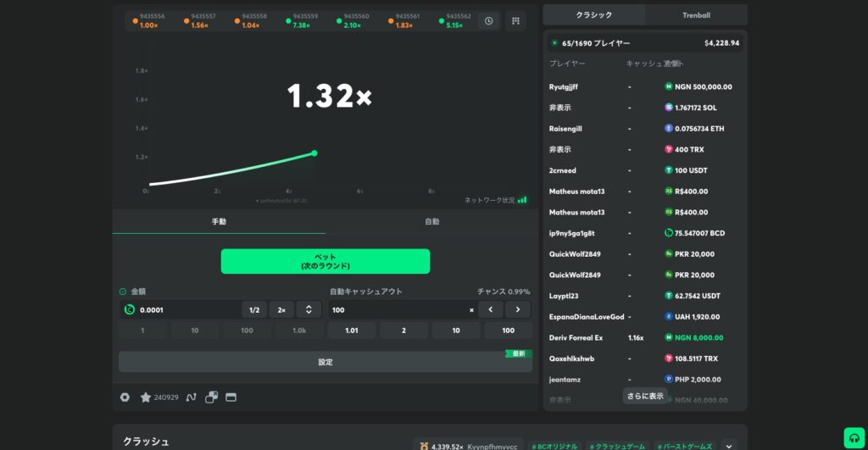Click the hexagon settings icon at bottom left

click(125, 397)
